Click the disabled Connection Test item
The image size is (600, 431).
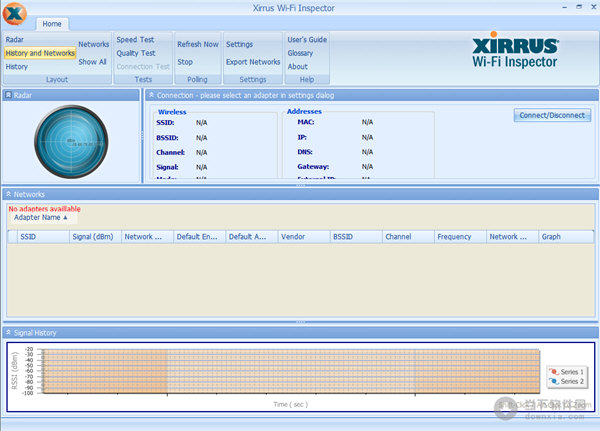[143, 67]
